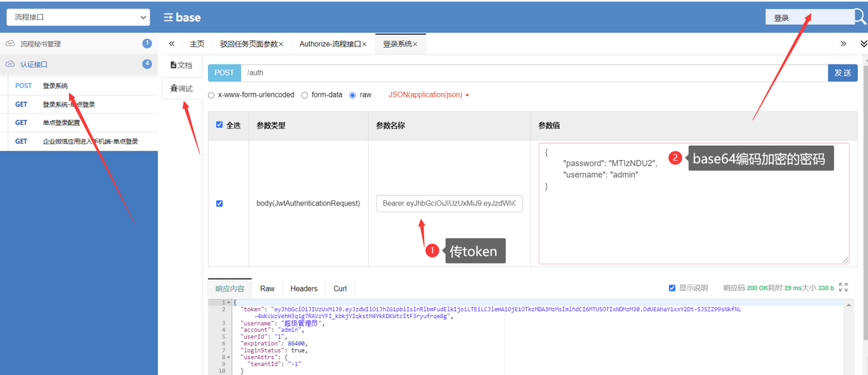Close the 驳回任务页面参数 tab
This screenshot has width=868, height=375.
[x=281, y=44]
